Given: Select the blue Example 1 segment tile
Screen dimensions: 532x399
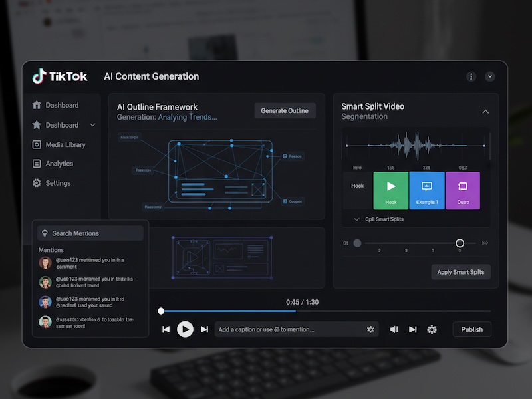Looking at the screenshot, I should point(427,190).
